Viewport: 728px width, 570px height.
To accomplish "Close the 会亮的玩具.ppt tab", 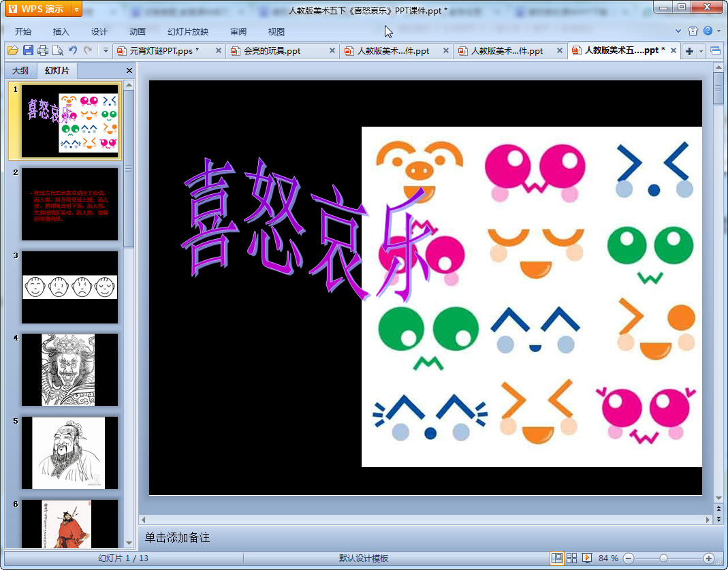I will (332, 50).
